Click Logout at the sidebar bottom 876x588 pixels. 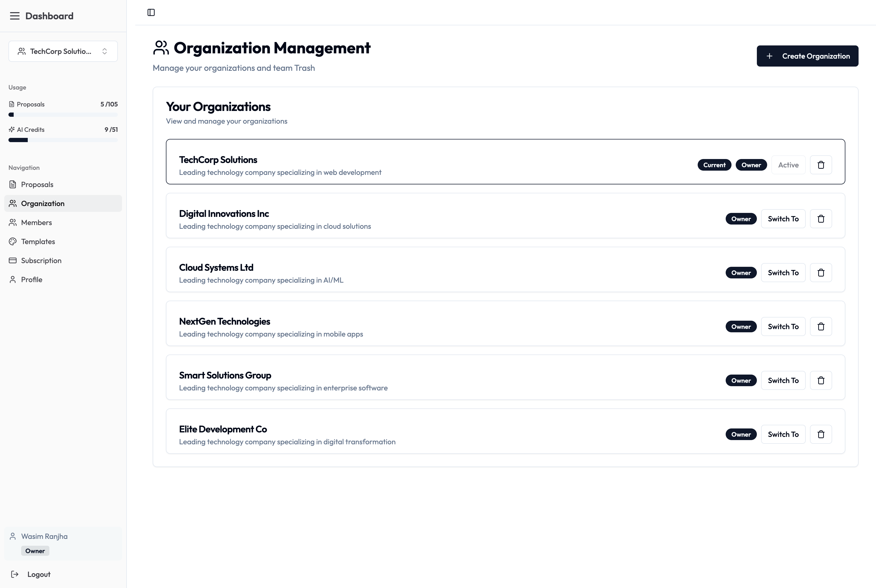[39, 574]
